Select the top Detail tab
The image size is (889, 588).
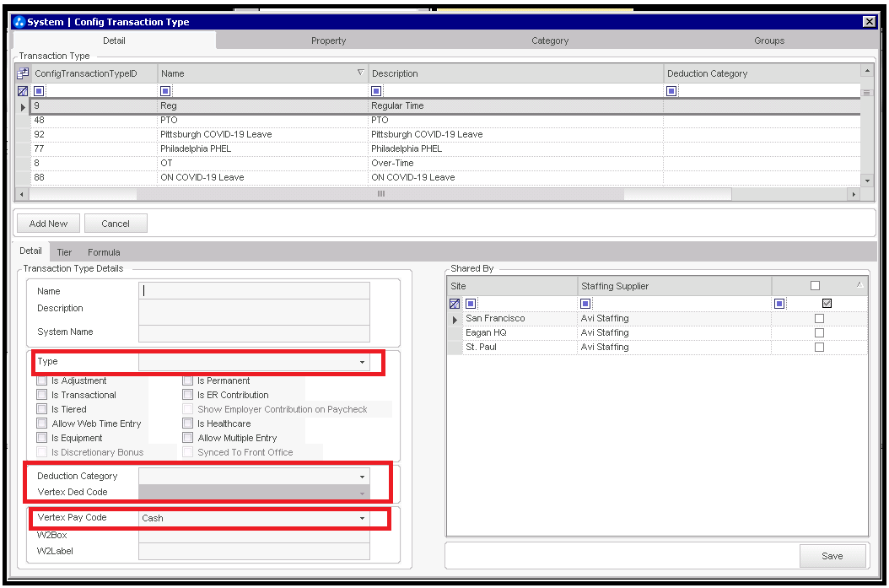click(114, 40)
